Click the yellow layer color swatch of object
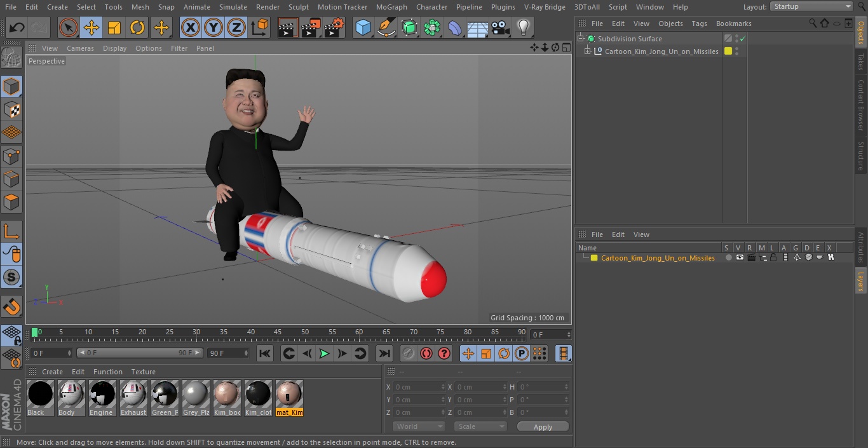868x448 pixels. tap(728, 51)
